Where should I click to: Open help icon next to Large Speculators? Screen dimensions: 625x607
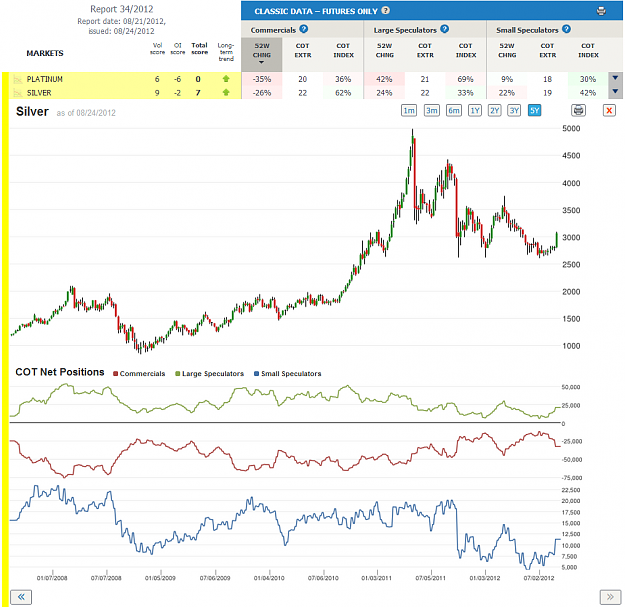tap(444, 29)
